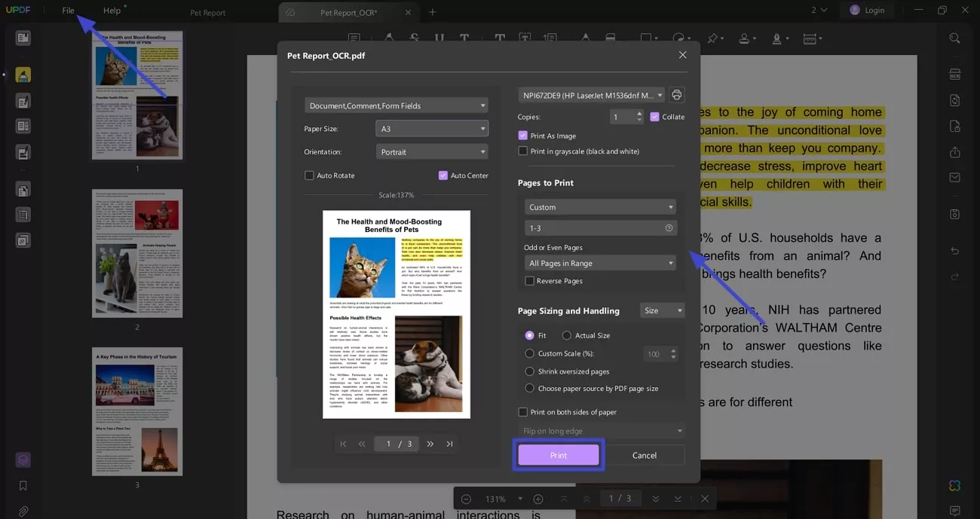Click the Print button
Image resolution: width=980 pixels, height=519 pixels.
[558, 455]
